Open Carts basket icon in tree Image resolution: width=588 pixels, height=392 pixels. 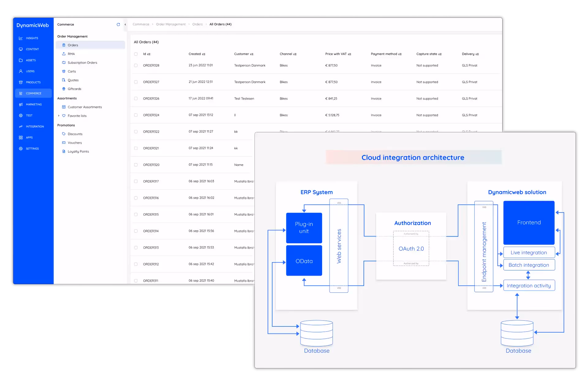64,71
